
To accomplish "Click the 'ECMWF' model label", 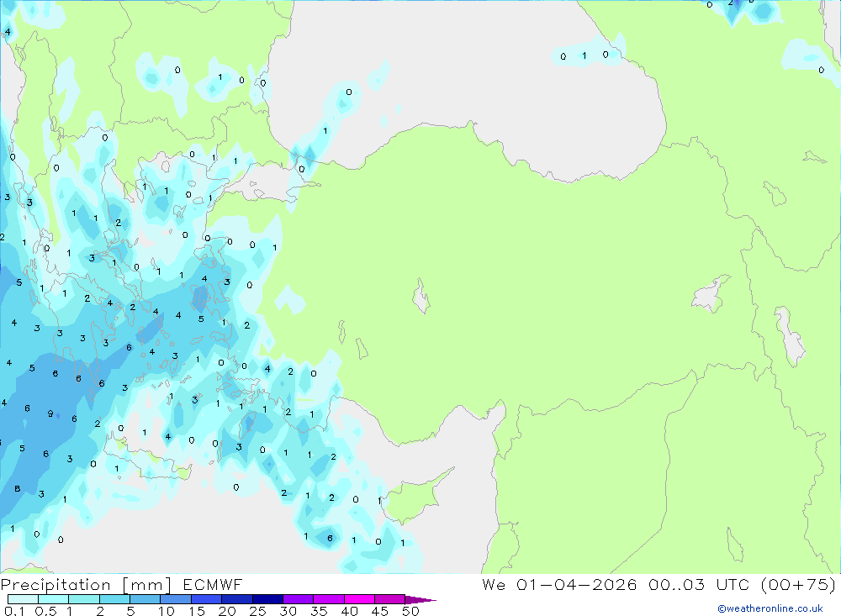I will click(213, 585).
